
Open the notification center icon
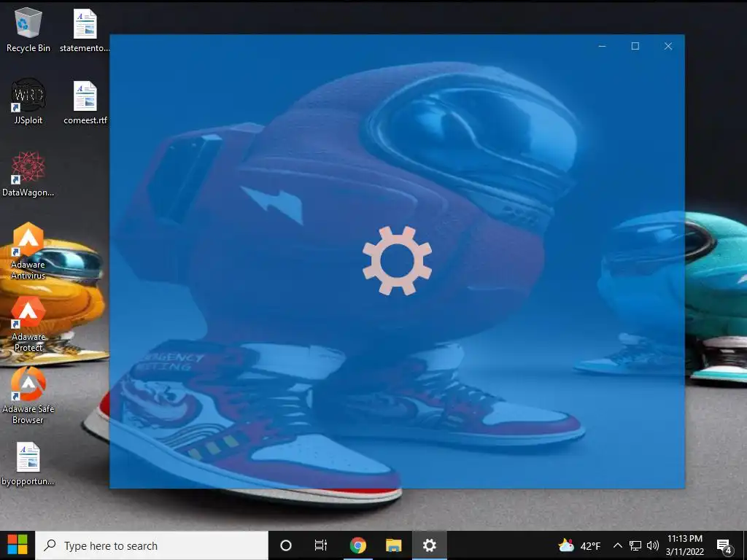724,545
